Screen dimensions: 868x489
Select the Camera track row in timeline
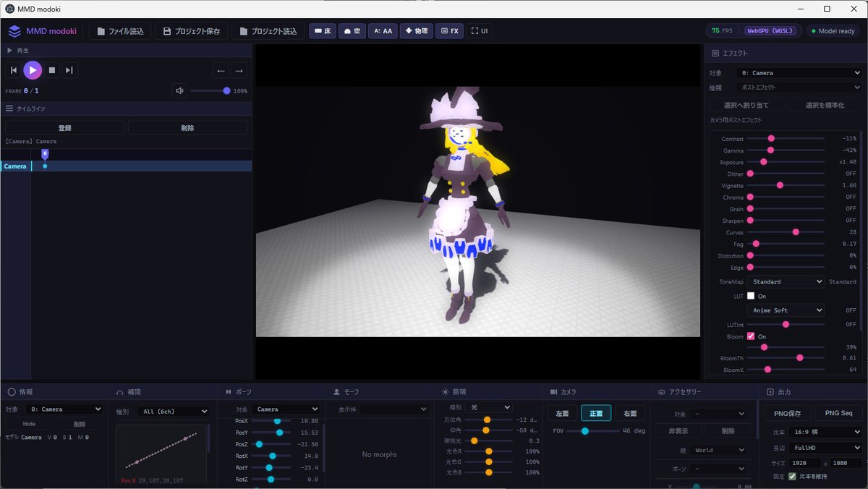[126, 166]
